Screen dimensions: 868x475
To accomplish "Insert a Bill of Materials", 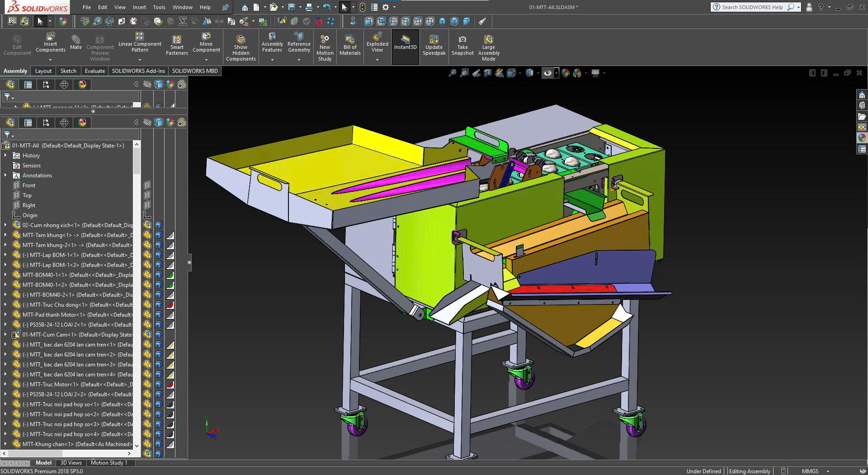I will pos(350,45).
